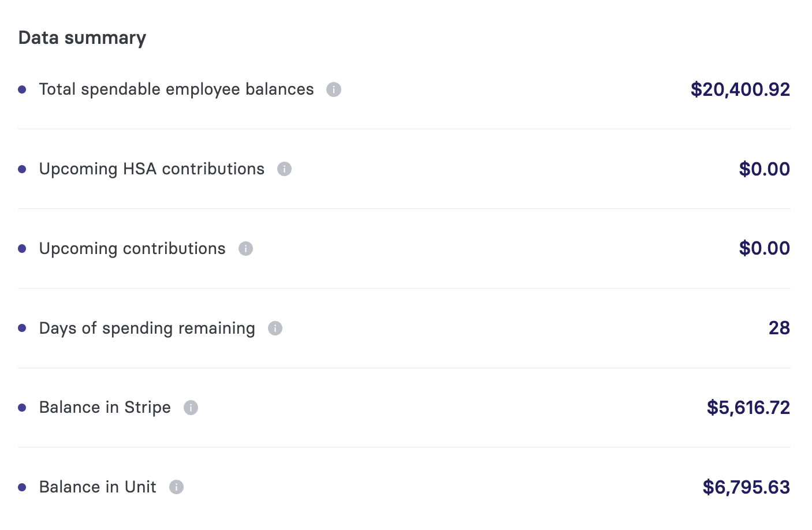Click the $20,400.92 amount
Image resolution: width=812 pixels, height=530 pixels.
coord(740,89)
